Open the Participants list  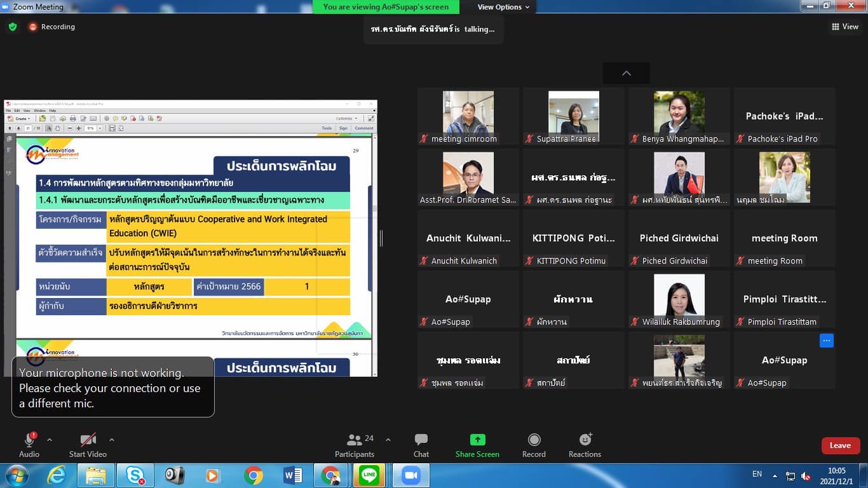[355, 445]
